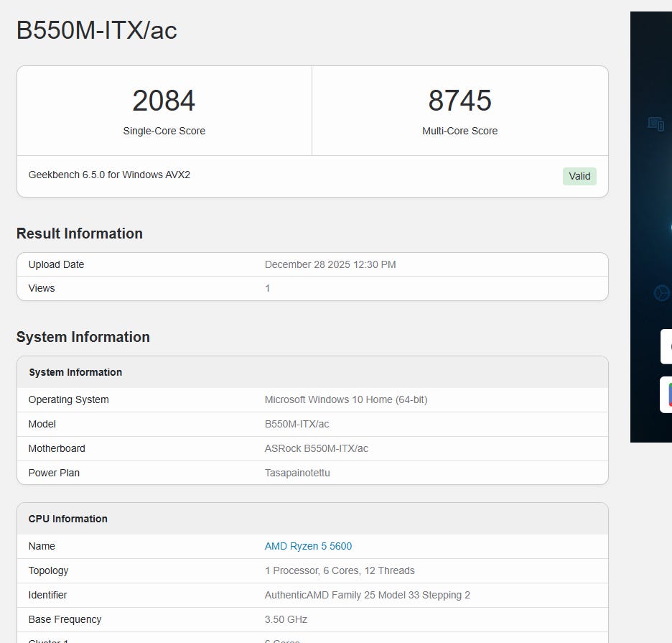This screenshot has width=672, height=643.
Task: Click the Base Frequency row label
Action: [x=65, y=619]
